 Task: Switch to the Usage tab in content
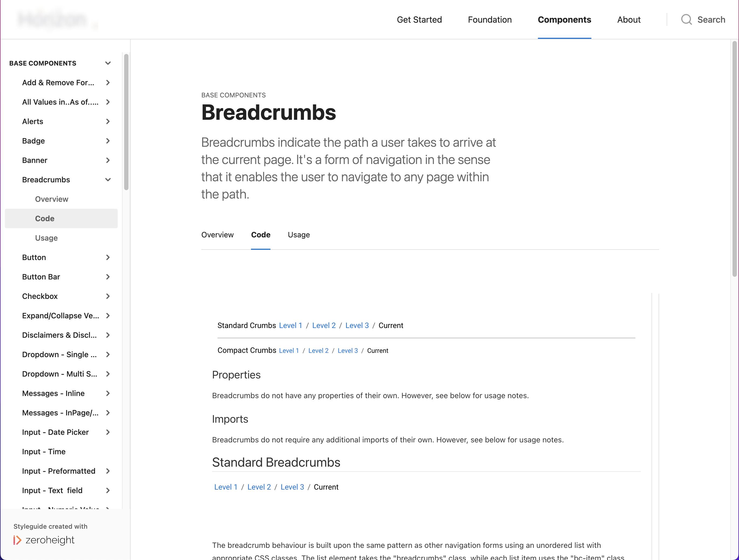[299, 235]
